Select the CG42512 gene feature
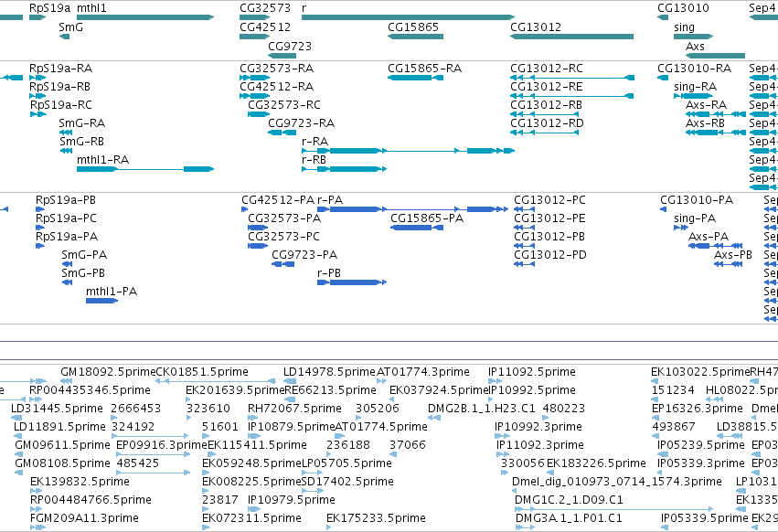 (x=254, y=37)
